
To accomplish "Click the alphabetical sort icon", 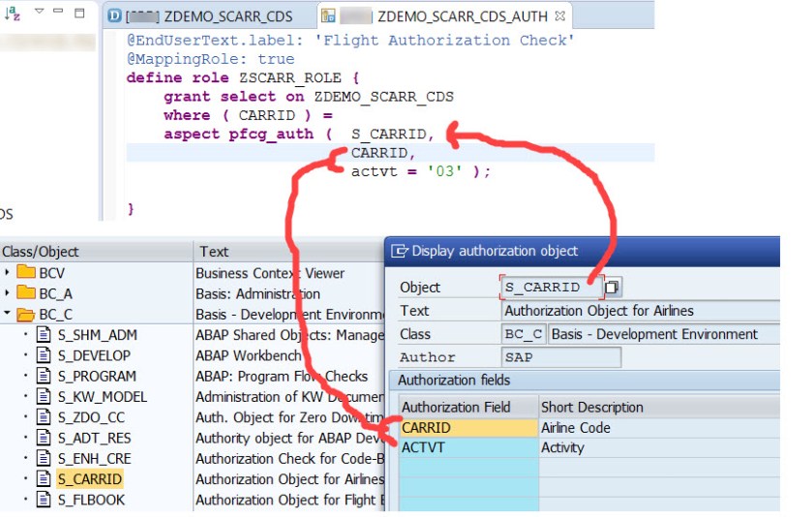I will 13,14.
